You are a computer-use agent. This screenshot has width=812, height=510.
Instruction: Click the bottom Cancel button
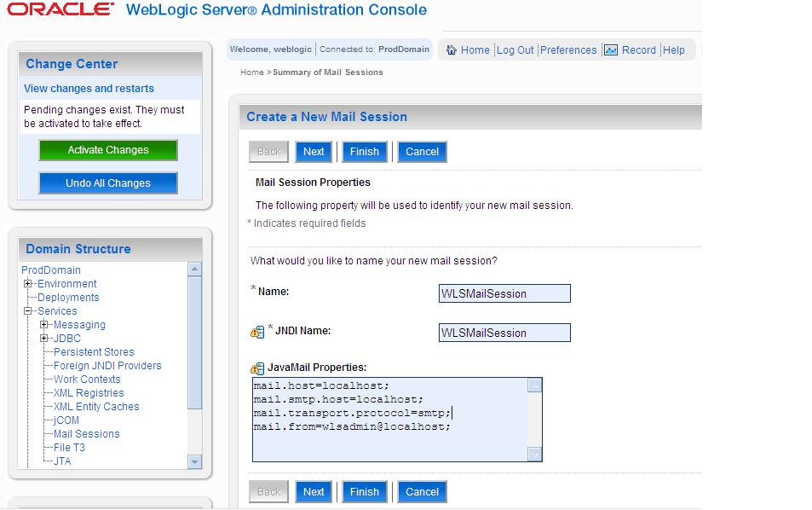click(x=422, y=492)
